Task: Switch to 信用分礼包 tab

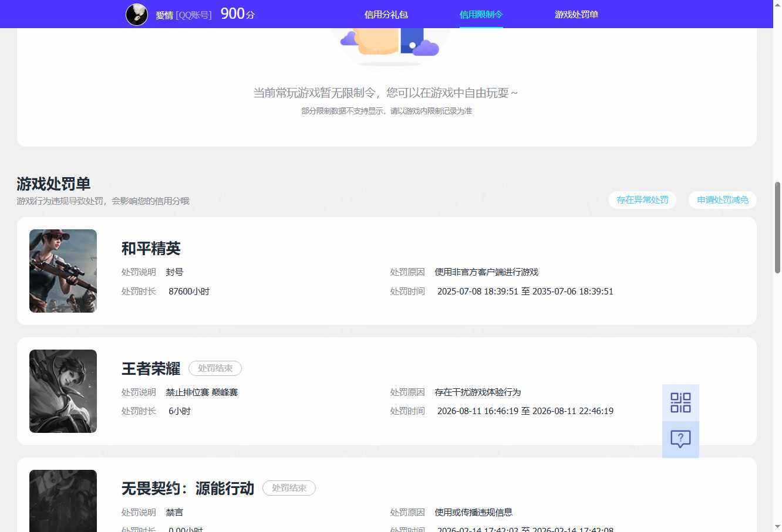Action: (386, 15)
